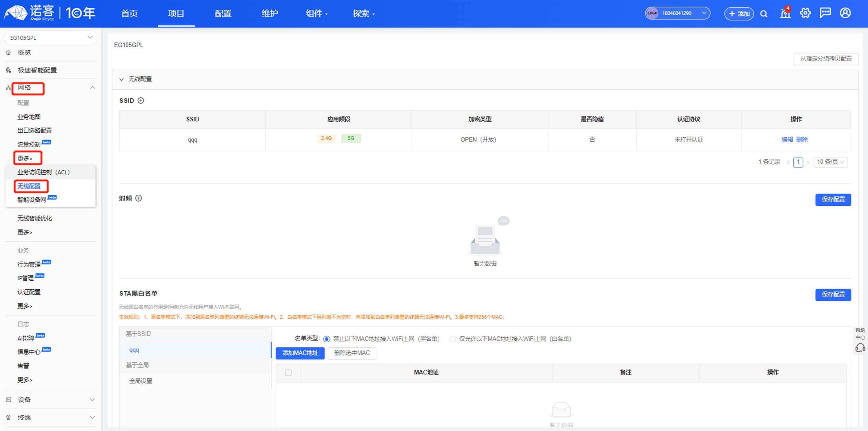This screenshot has width=868, height=431.
Task: Open the message chat icon in header
Action: point(825,13)
